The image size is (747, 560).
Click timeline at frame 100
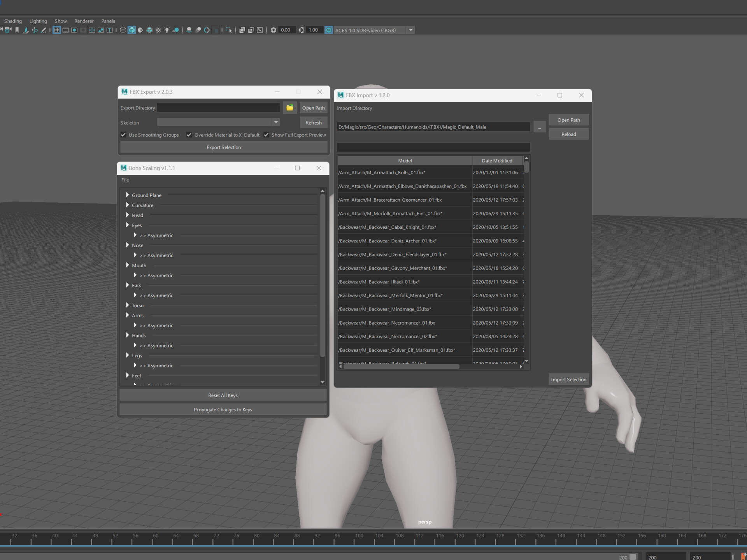354,541
